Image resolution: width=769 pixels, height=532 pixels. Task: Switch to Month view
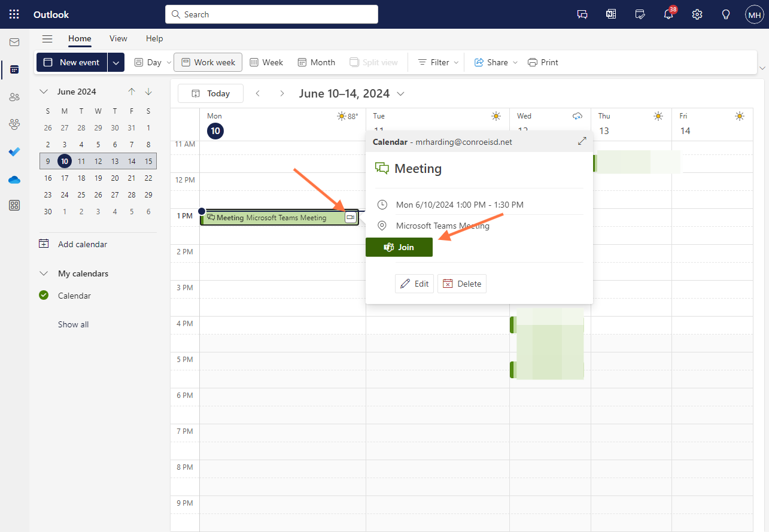pyautogui.click(x=317, y=62)
